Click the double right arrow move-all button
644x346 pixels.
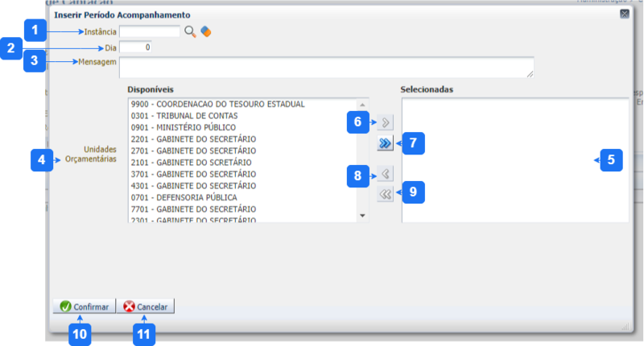pos(386,143)
